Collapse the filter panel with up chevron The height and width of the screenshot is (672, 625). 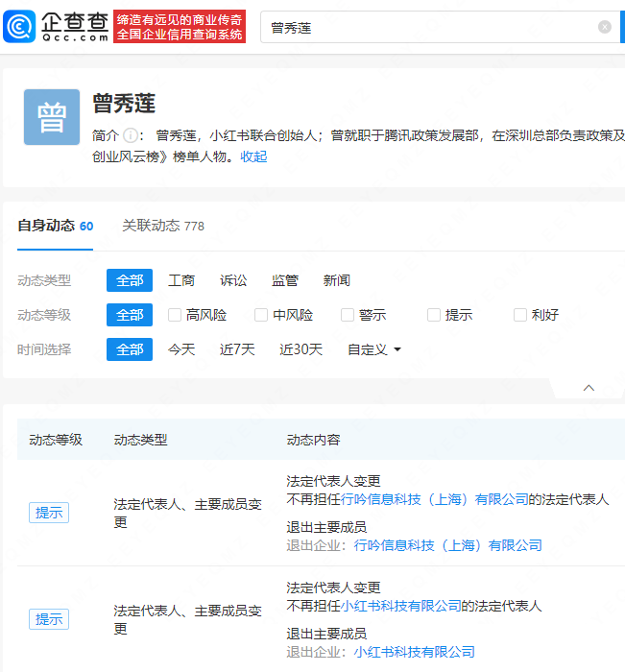pyautogui.click(x=589, y=388)
